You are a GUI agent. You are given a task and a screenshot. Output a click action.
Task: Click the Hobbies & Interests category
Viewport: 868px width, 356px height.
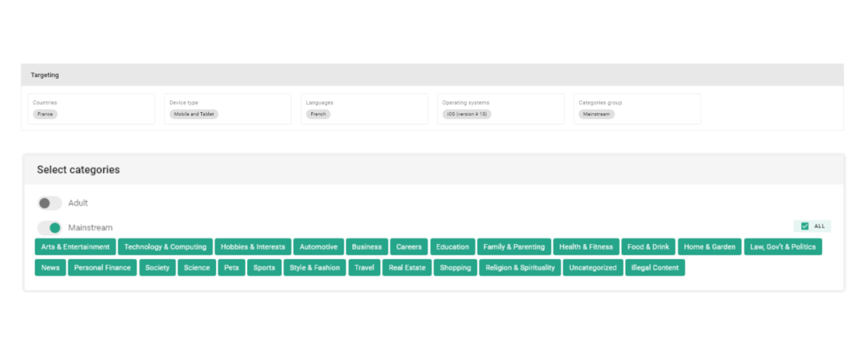pyautogui.click(x=252, y=247)
